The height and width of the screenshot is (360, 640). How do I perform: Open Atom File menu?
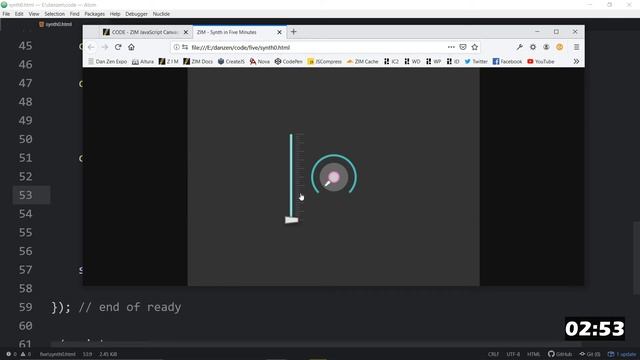click(x=6, y=14)
